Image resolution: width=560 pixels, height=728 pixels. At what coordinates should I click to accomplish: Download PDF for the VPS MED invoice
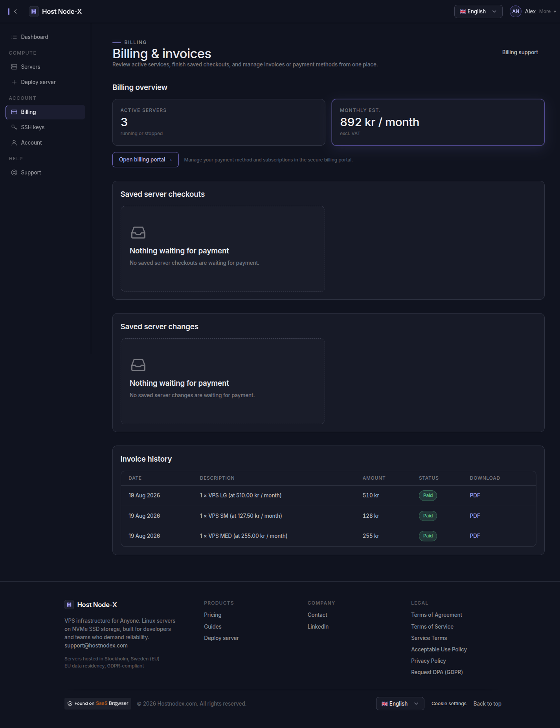(475, 536)
